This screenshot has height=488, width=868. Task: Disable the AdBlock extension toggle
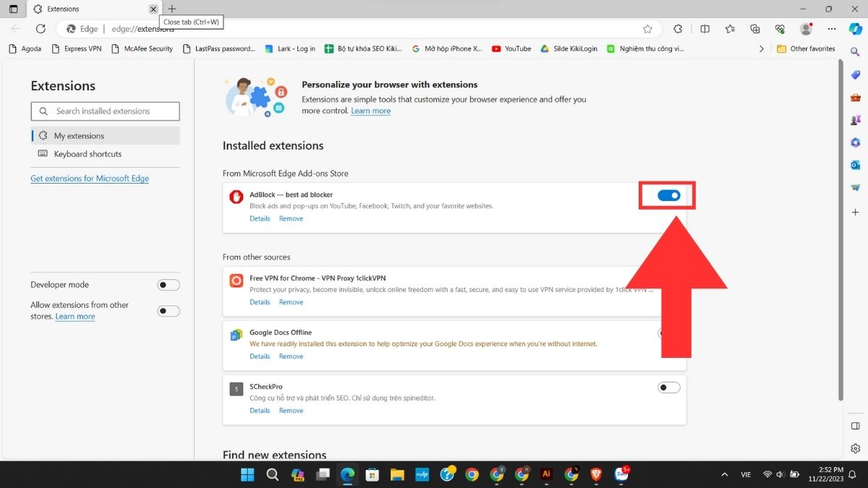point(667,195)
